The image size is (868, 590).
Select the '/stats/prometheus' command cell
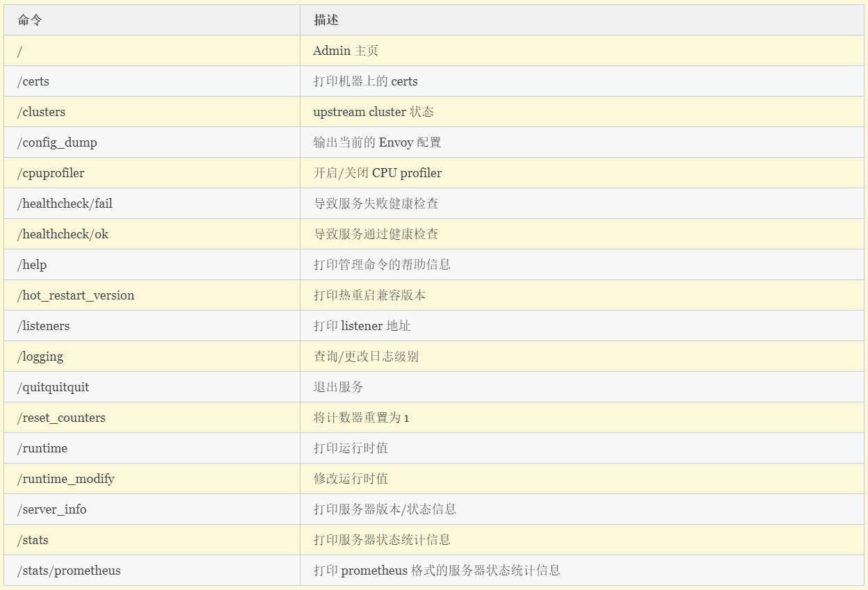(152, 571)
